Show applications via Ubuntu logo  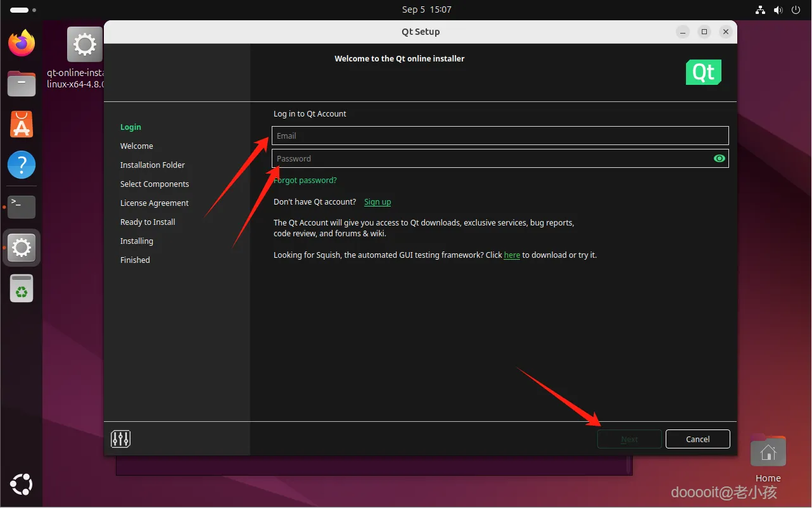[22, 485]
